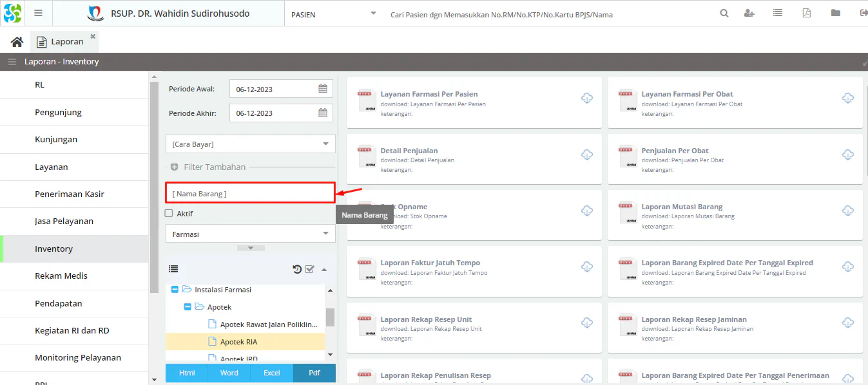Collapse the Apotek tree node

click(x=187, y=307)
